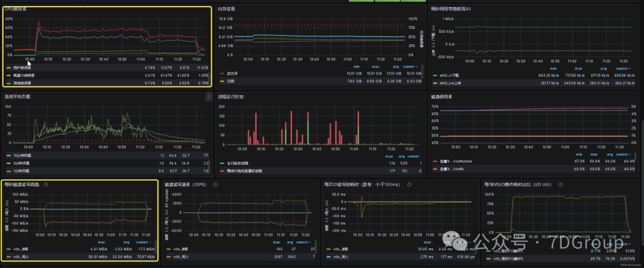Change color of 系统使用率 legend swatch

coord(9,83)
